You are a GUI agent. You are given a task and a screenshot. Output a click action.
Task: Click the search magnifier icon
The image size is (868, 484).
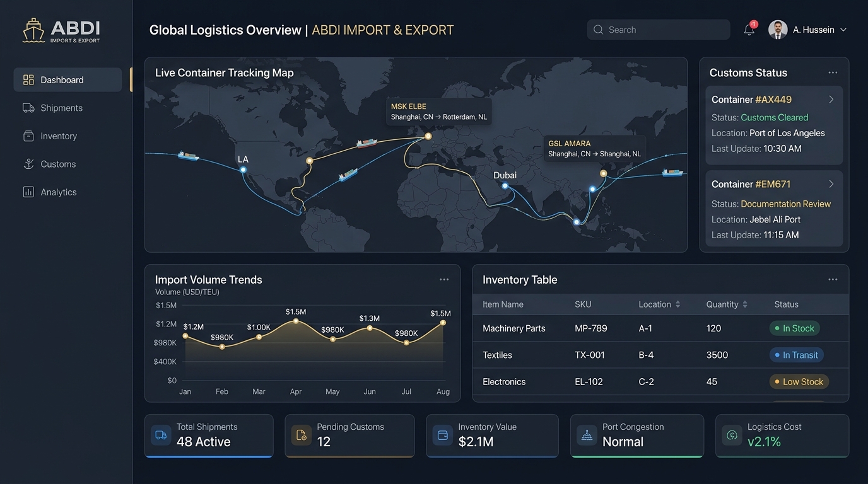(598, 30)
